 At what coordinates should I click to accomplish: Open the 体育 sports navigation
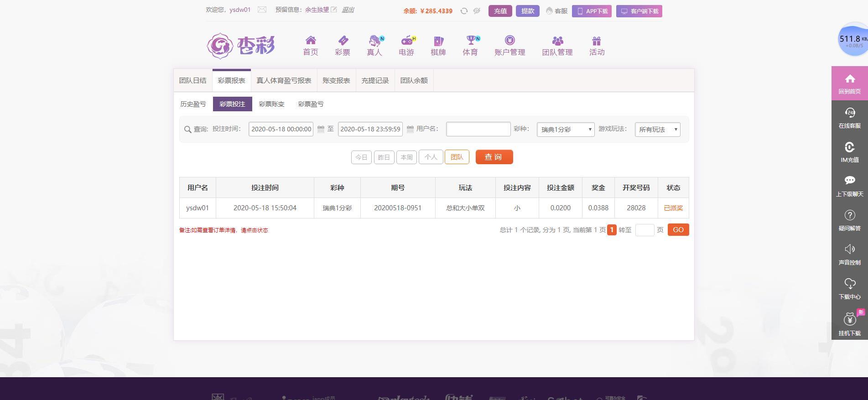[470, 46]
